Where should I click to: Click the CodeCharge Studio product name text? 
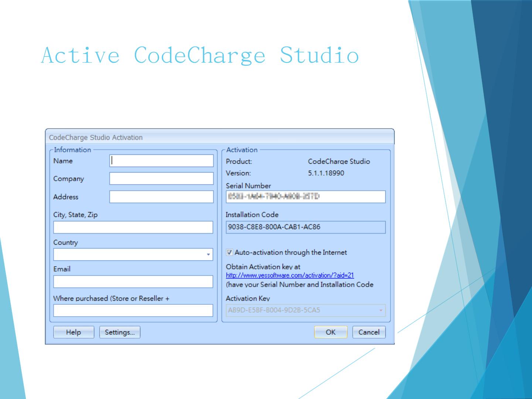339,161
